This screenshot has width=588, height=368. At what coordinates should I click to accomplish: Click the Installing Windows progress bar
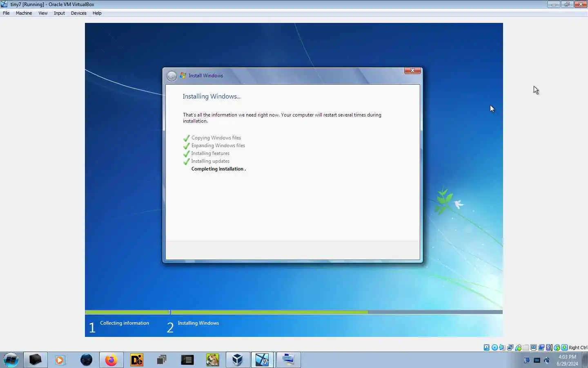337,312
